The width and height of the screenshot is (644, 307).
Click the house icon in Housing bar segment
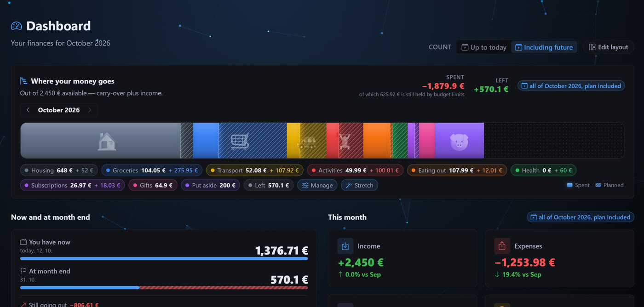click(107, 141)
